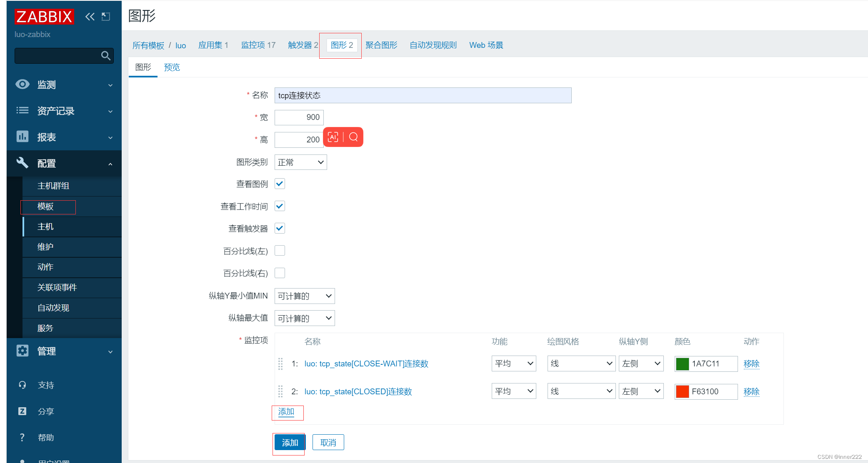
Task: Expand the 监测 sidebar menu
Action: click(64, 85)
